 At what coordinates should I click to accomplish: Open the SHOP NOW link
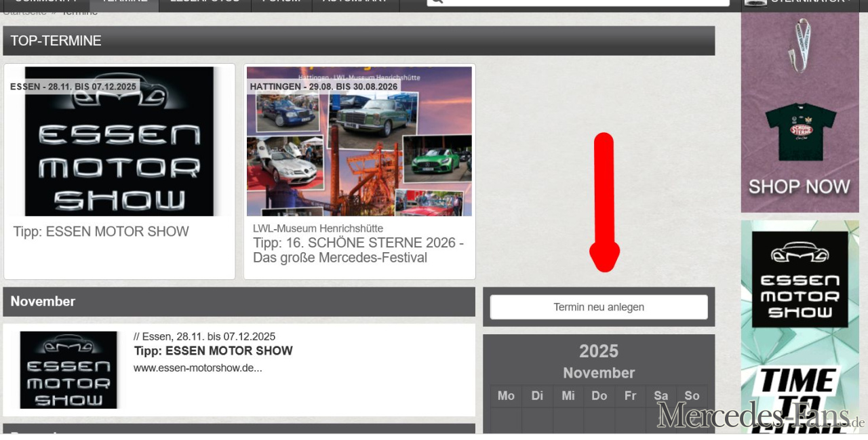[800, 186]
